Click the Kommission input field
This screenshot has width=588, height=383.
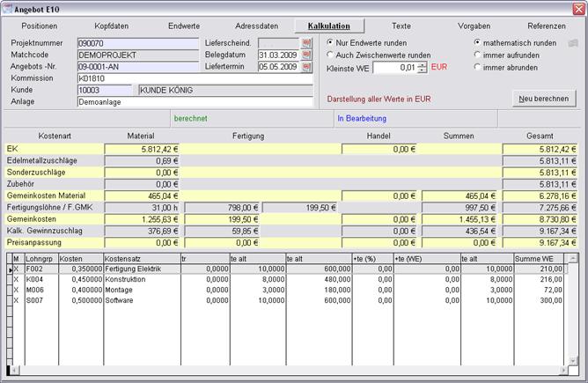pyautogui.click(x=194, y=78)
